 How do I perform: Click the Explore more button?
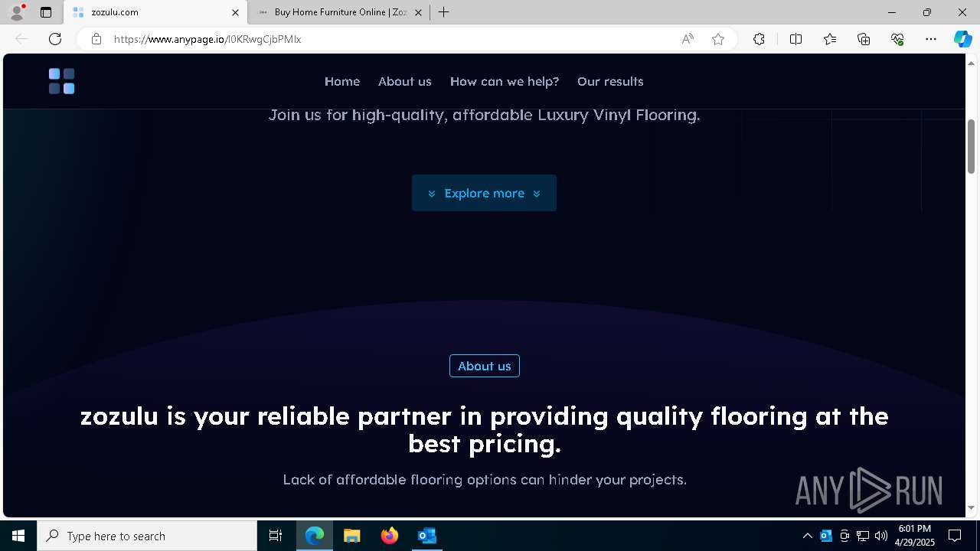(x=484, y=193)
